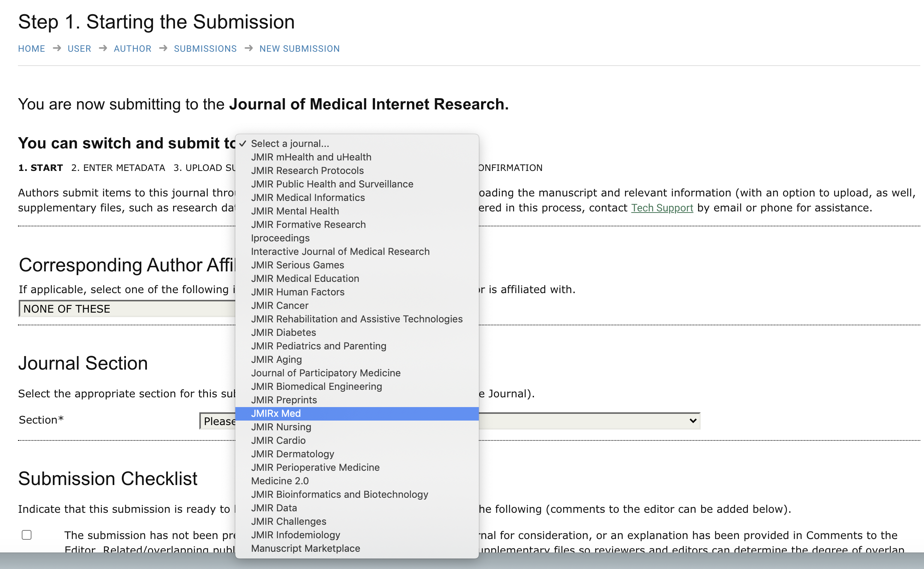Navigate to SUBMISSIONS breadcrumb
The height and width of the screenshot is (569, 924).
point(205,49)
